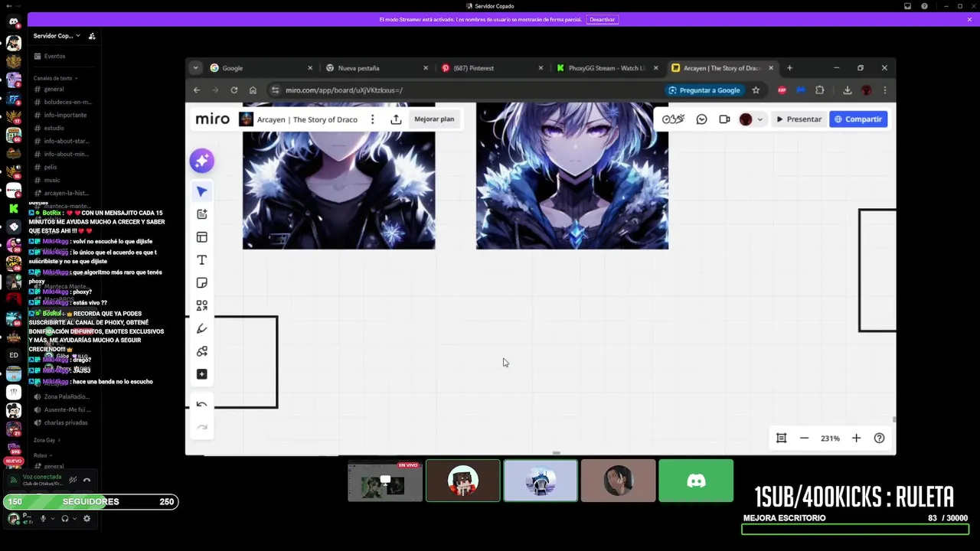980x551 pixels.
Task: Expand the Servidor Copado server menu
Action: (x=57, y=36)
